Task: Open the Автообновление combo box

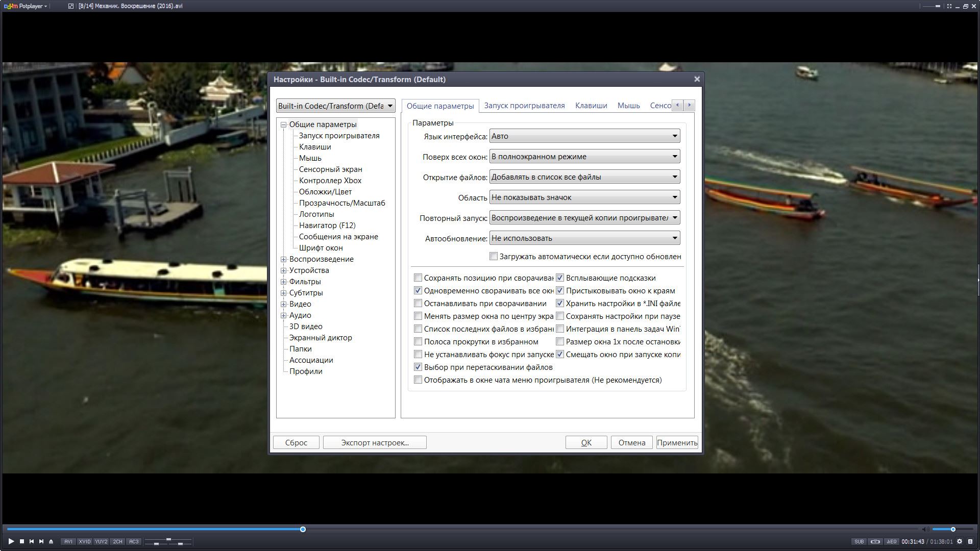Action: point(584,238)
